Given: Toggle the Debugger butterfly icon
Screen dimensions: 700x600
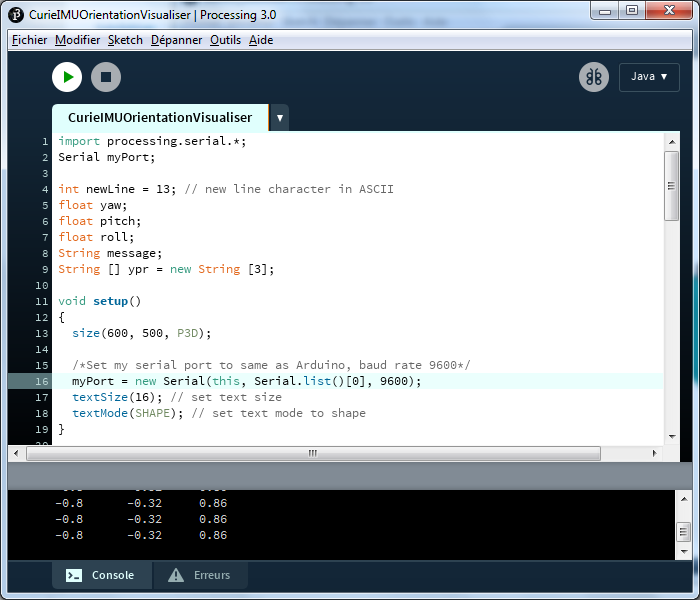Looking at the screenshot, I should pos(594,77).
